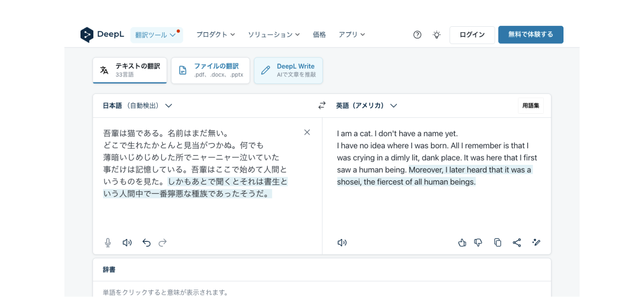Toggle the light bulb theme switch

point(437,35)
